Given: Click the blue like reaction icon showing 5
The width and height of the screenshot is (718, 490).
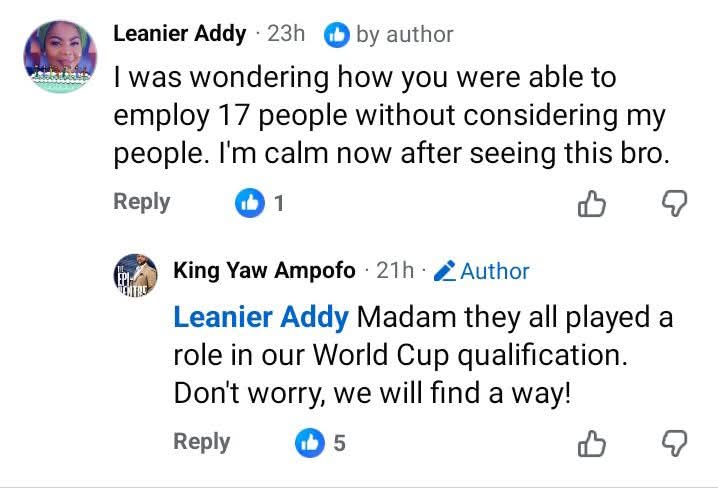Looking at the screenshot, I should 309,443.
